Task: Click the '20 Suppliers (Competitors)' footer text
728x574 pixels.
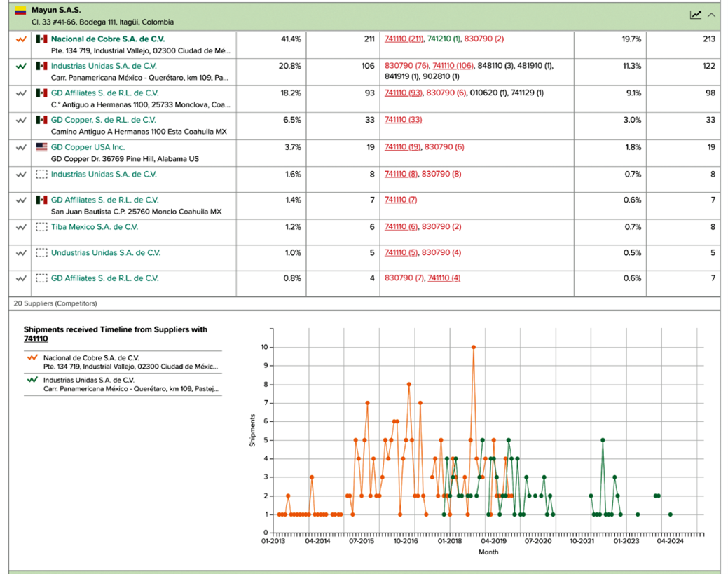Action: point(55,303)
